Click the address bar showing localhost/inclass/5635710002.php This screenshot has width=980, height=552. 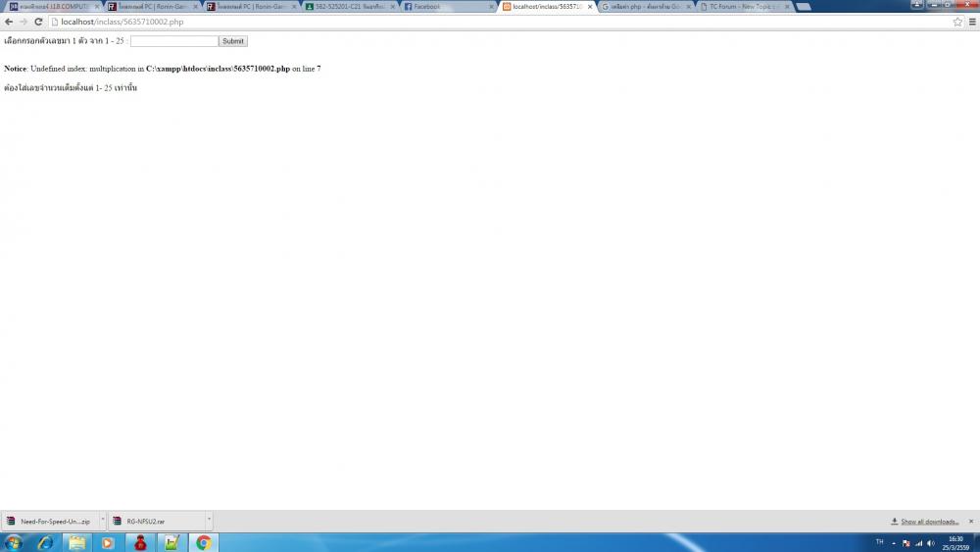500,22
